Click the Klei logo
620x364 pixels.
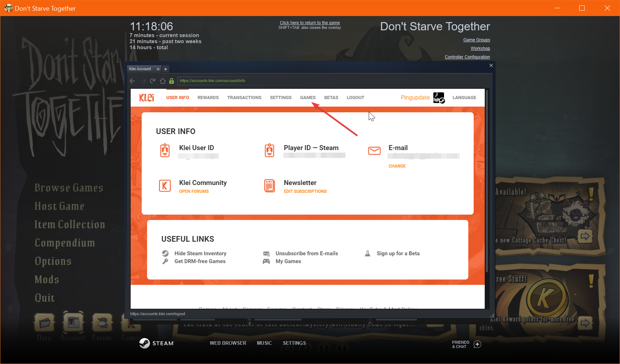pyautogui.click(x=147, y=98)
